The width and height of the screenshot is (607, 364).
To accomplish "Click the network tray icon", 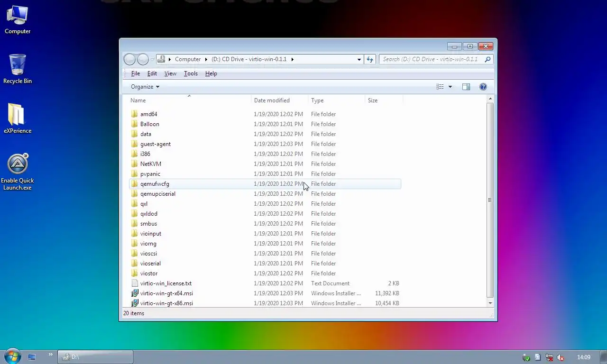I will coord(549,357).
